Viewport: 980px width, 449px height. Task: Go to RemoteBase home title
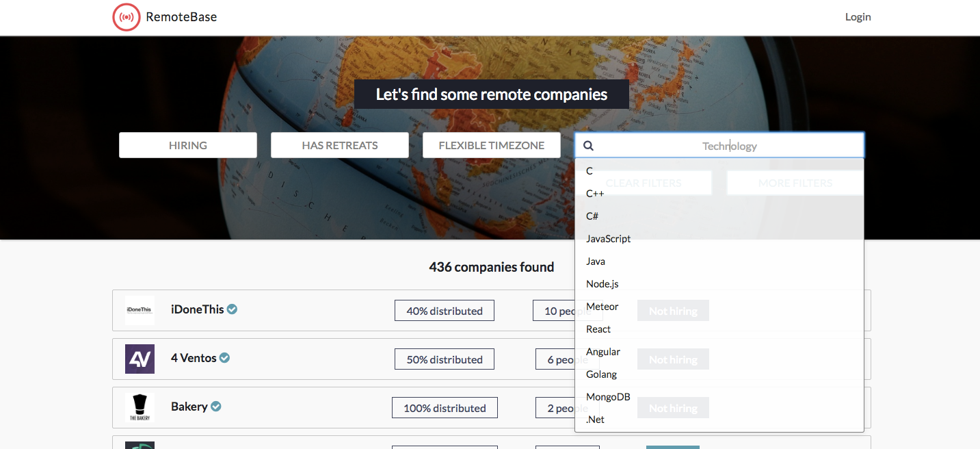coord(181,17)
